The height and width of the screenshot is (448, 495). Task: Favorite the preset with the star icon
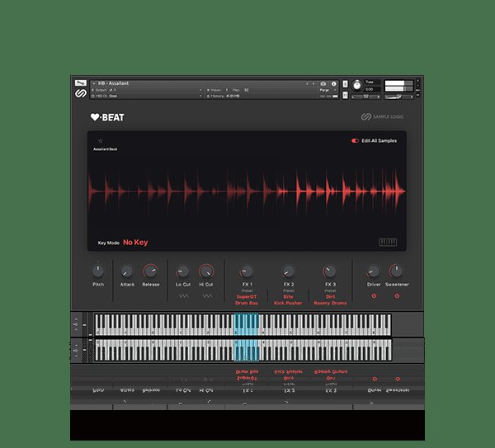pyautogui.click(x=101, y=140)
